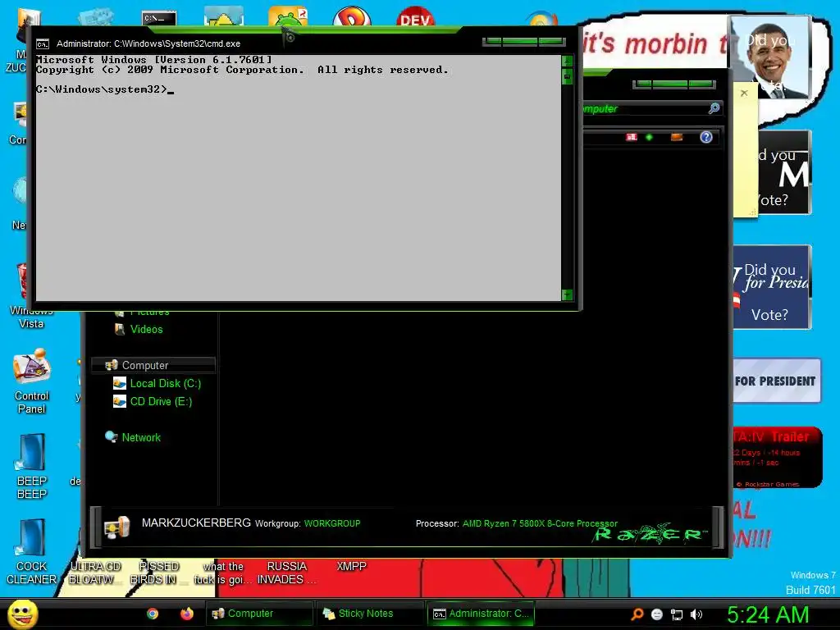This screenshot has height=630, width=840.
Task: Select the Control Panel desktop icon
Action: click(x=32, y=381)
